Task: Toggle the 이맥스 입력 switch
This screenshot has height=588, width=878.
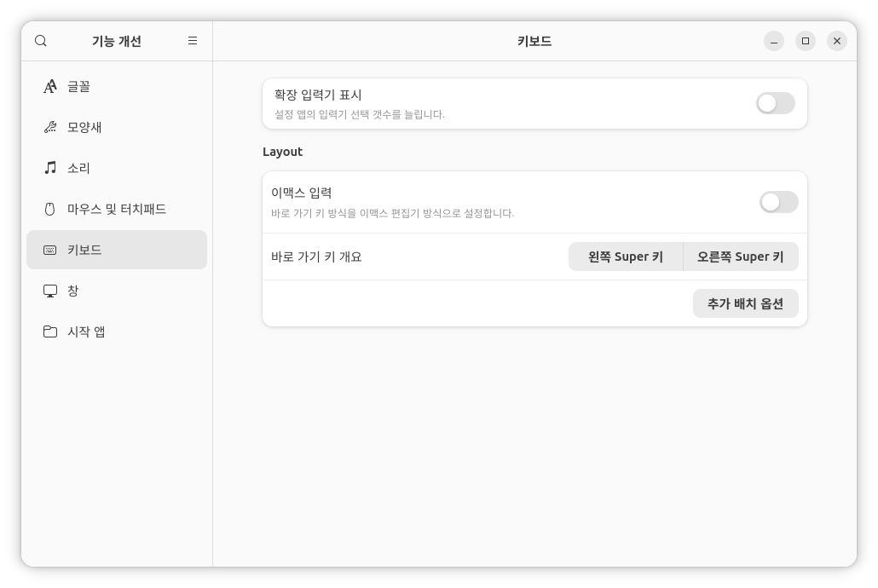Action: (x=778, y=202)
